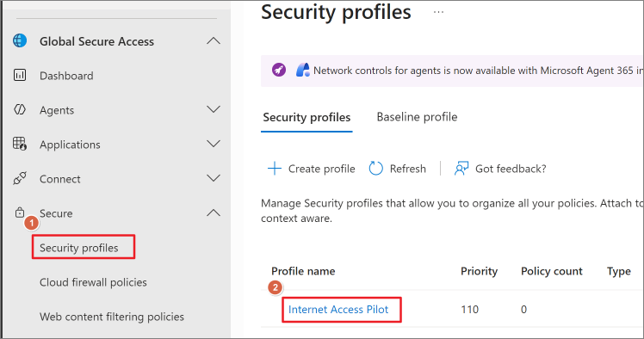
Task: Click the Security profiles page heading
Action: click(336, 12)
